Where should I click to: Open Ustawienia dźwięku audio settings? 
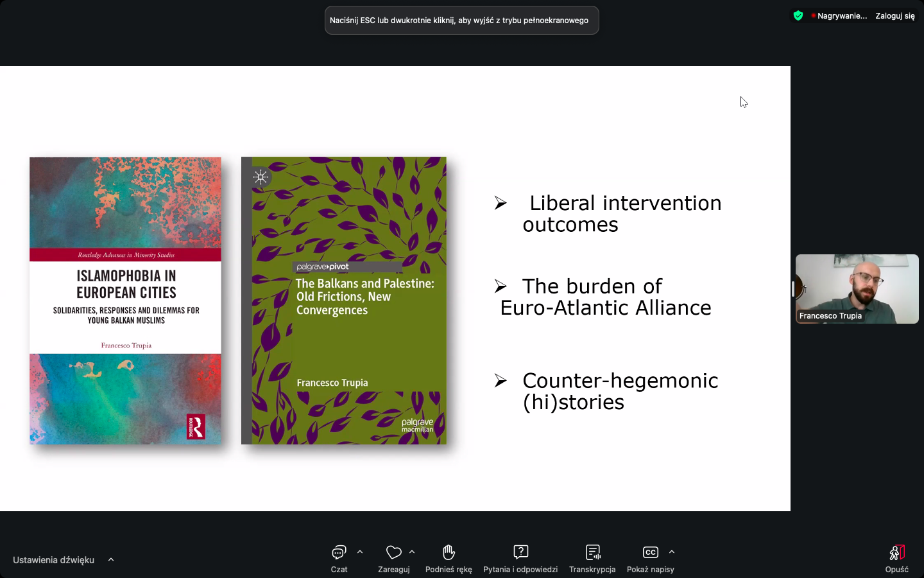(53, 560)
